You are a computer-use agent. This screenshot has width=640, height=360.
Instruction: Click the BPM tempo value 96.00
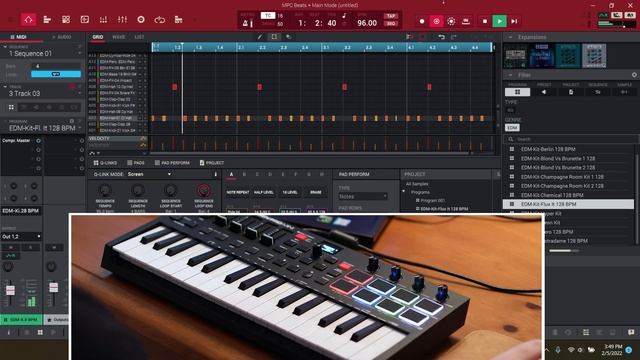[x=367, y=23]
